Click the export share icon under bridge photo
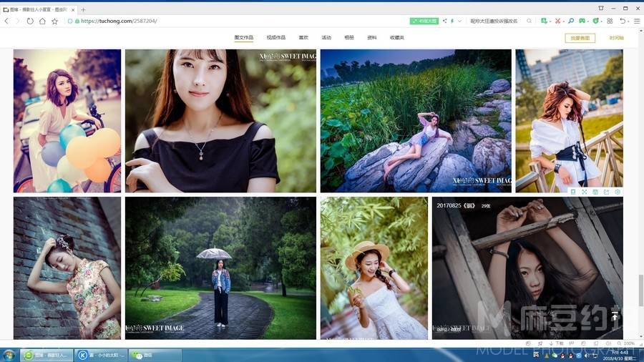Image resolution: width=644 pixels, height=362 pixels. 607,192
